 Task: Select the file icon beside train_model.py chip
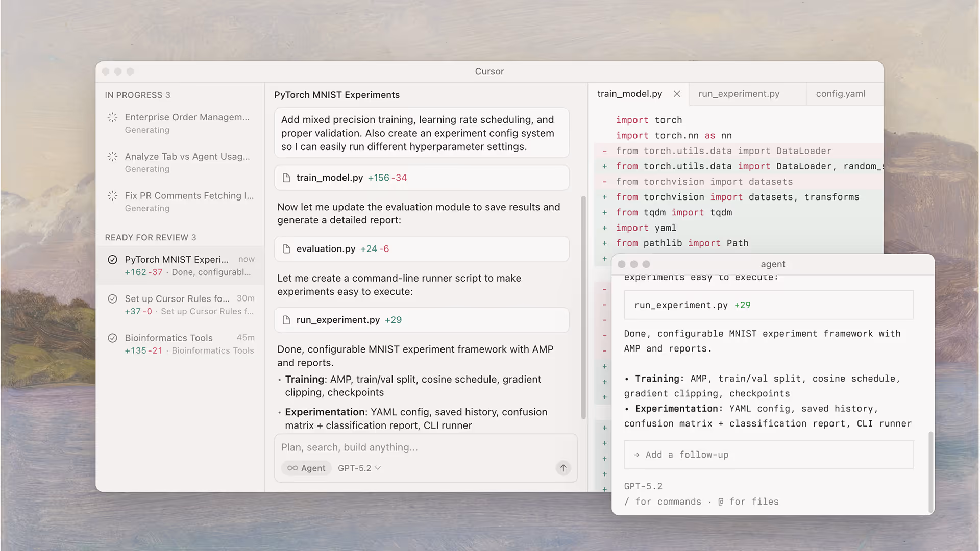(x=287, y=178)
